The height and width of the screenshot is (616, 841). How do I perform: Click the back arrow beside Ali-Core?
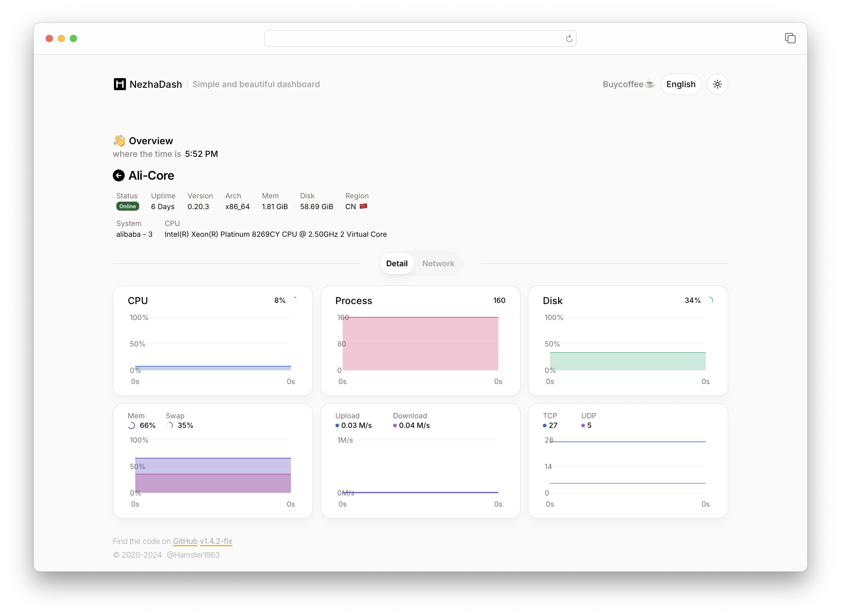click(119, 175)
